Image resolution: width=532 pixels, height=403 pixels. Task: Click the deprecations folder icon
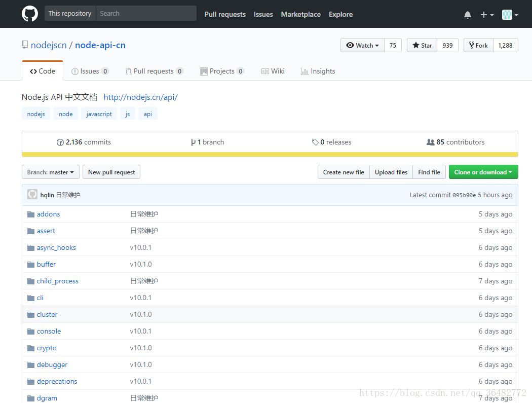pos(31,381)
